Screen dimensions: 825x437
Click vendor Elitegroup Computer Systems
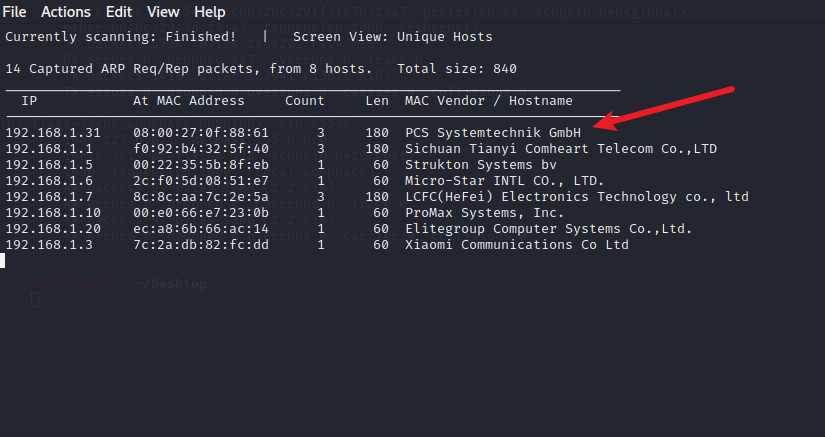[x=549, y=229]
